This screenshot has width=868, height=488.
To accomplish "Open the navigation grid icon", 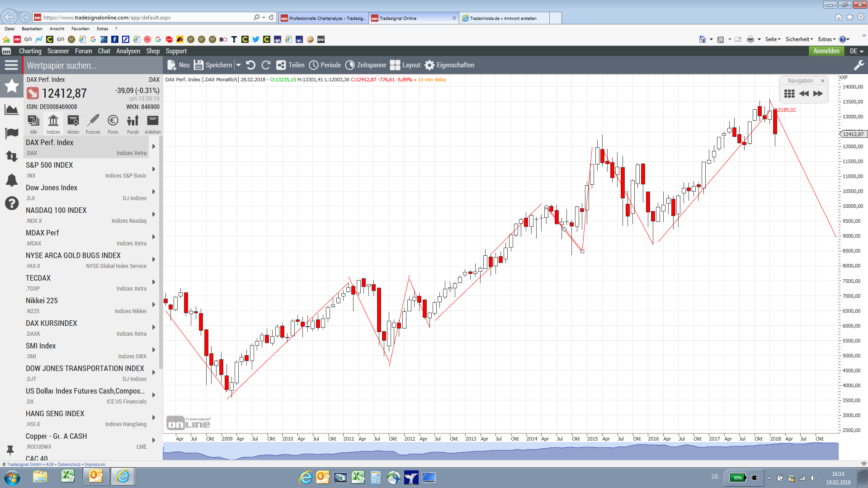I will (x=789, y=94).
